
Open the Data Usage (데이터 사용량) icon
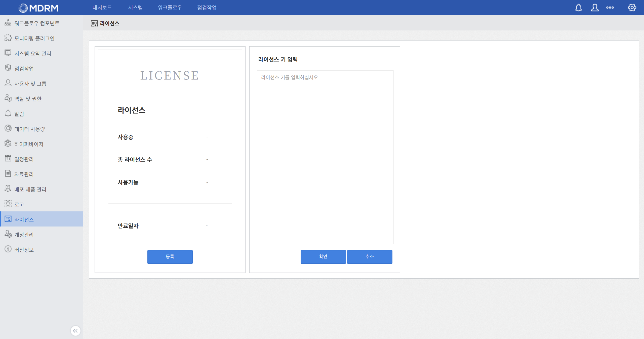click(8, 128)
